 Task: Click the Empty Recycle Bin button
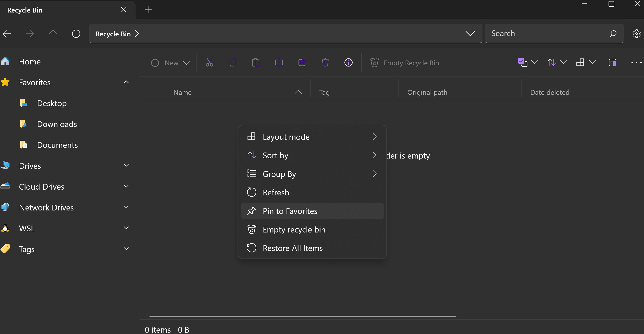(405, 63)
